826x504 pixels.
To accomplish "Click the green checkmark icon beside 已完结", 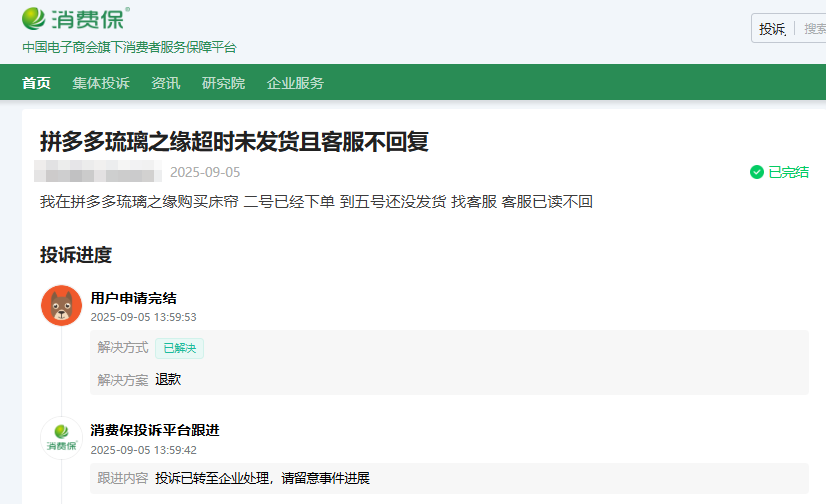I will click(x=757, y=172).
